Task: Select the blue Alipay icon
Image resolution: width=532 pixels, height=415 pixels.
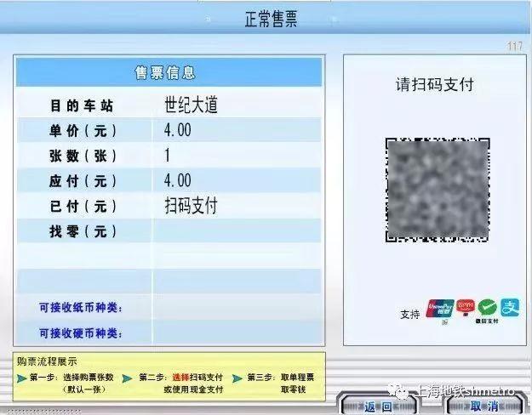Action: click(x=510, y=307)
